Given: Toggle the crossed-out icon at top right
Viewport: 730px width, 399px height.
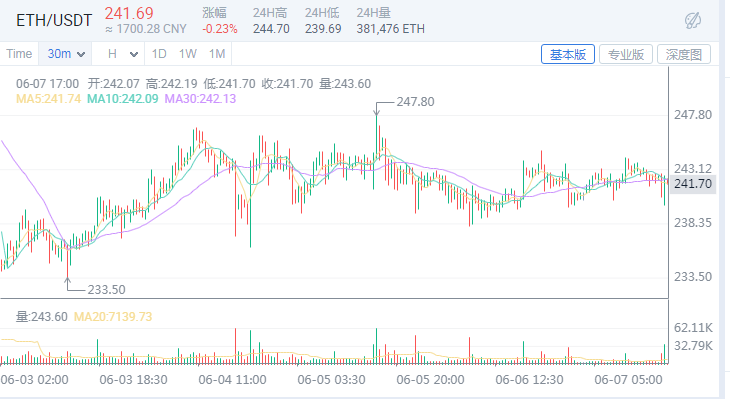Looking at the screenshot, I should coord(693,21).
